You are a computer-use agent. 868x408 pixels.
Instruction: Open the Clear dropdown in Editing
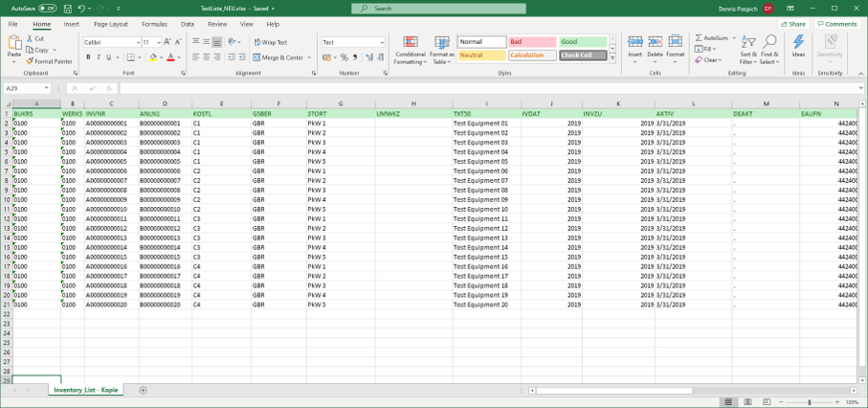tap(708, 60)
